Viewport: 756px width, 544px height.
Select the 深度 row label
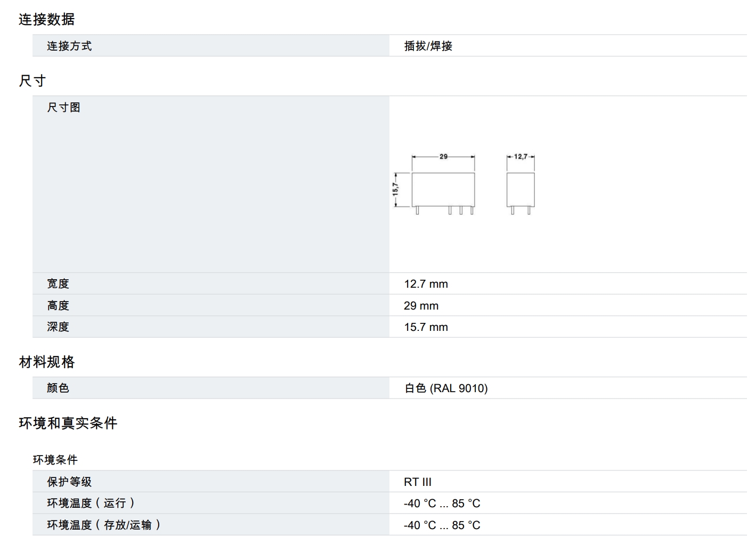click(x=58, y=327)
